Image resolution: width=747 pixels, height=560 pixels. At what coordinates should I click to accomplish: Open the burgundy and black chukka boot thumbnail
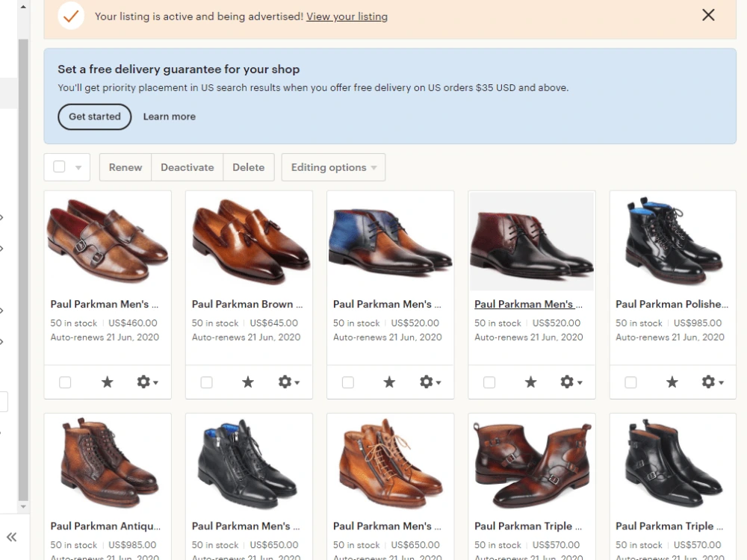(532, 241)
